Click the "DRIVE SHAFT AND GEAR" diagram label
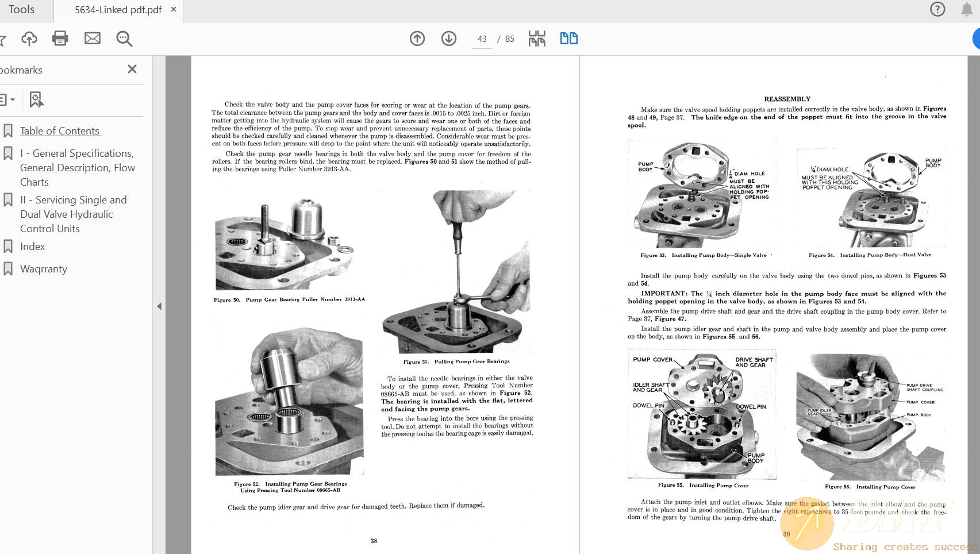The height and width of the screenshot is (554, 980). click(754, 362)
